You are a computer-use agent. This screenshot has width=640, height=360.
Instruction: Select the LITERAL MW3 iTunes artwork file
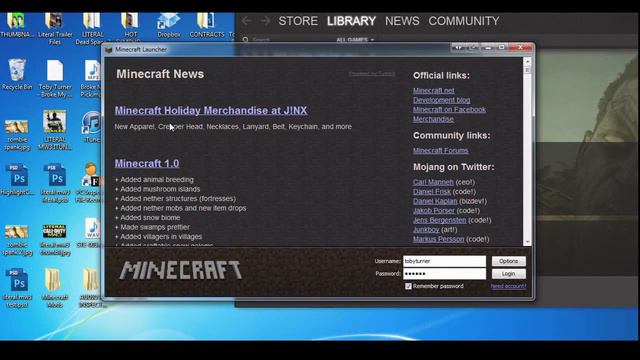[55, 130]
